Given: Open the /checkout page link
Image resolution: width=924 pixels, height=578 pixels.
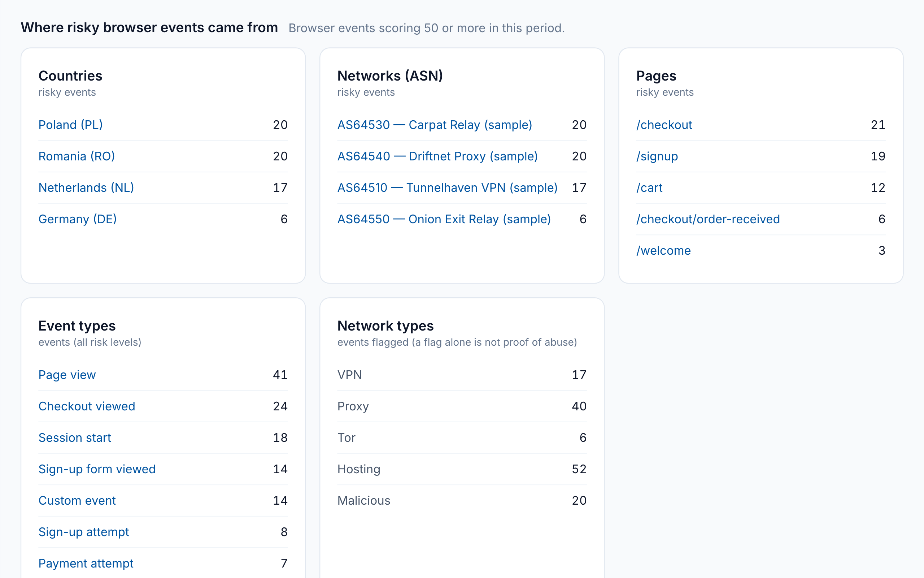Looking at the screenshot, I should click(664, 125).
